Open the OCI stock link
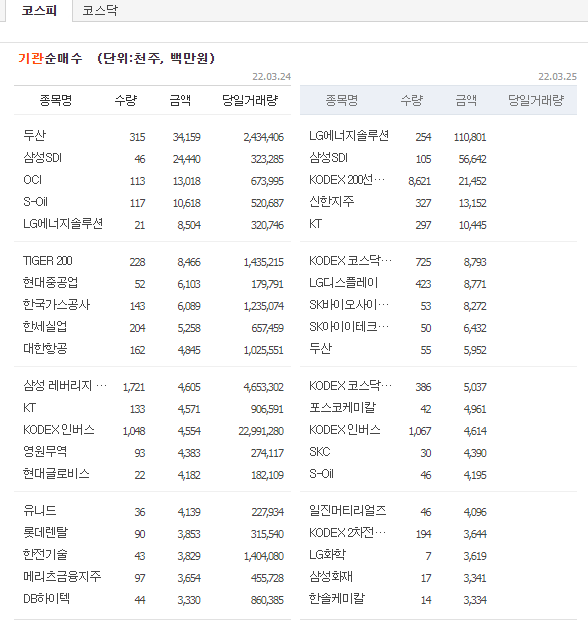The image size is (588, 630). click(33, 180)
